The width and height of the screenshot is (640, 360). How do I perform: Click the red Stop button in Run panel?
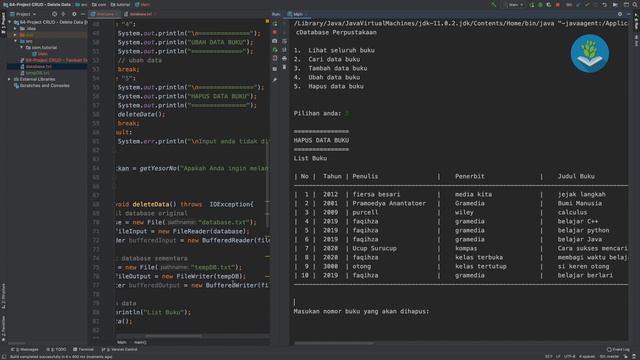click(x=275, y=32)
